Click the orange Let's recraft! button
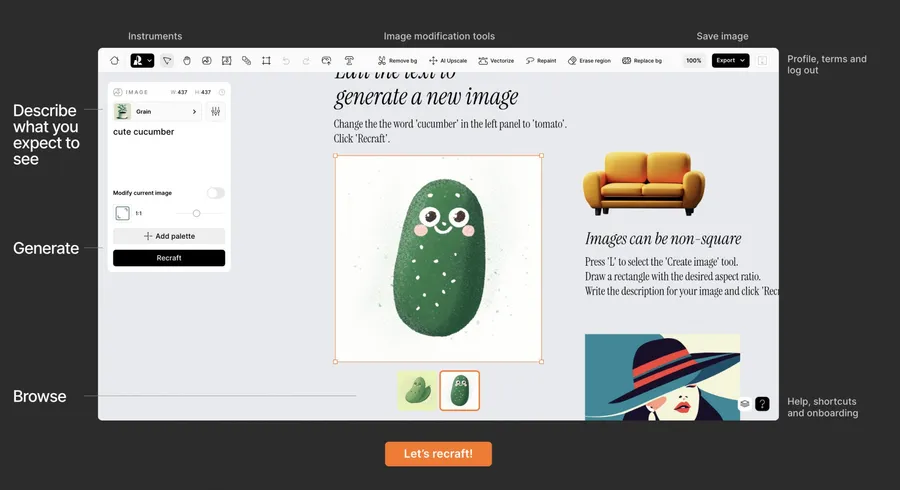Viewport: 900px width, 490px height. (438, 454)
